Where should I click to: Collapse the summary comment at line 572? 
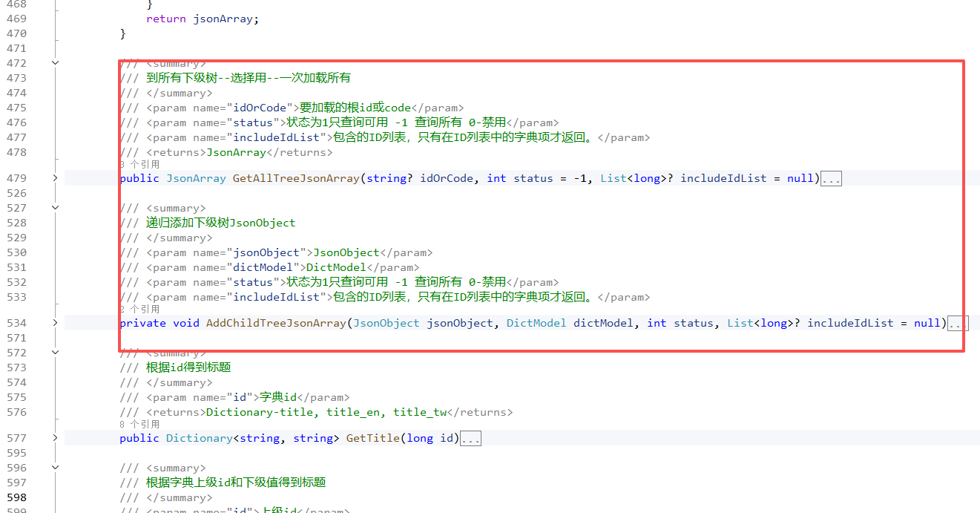[55, 353]
